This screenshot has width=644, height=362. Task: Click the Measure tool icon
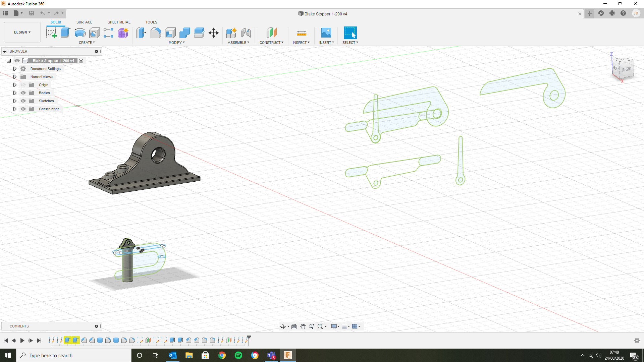click(x=301, y=33)
